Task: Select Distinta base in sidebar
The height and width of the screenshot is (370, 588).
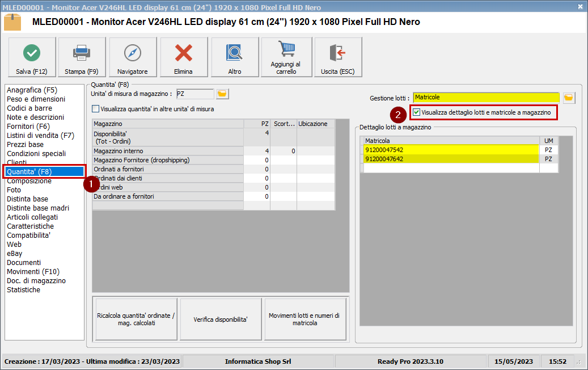Action: tap(27, 199)
